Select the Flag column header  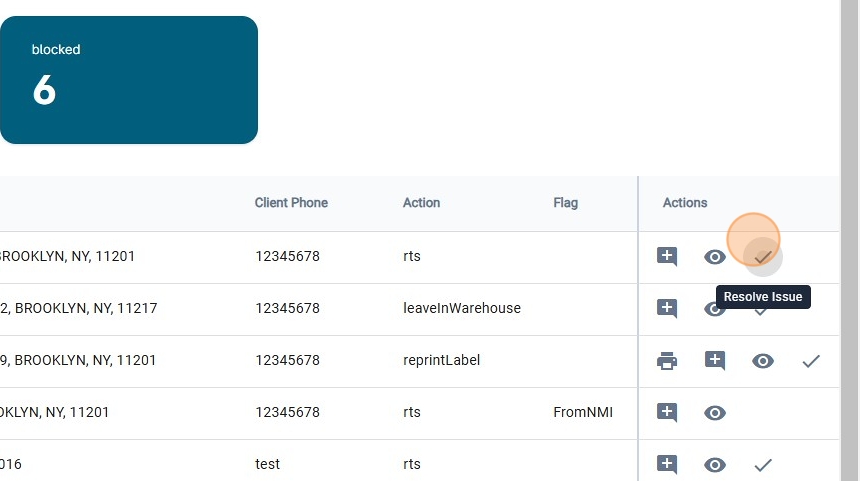point(565,203)
